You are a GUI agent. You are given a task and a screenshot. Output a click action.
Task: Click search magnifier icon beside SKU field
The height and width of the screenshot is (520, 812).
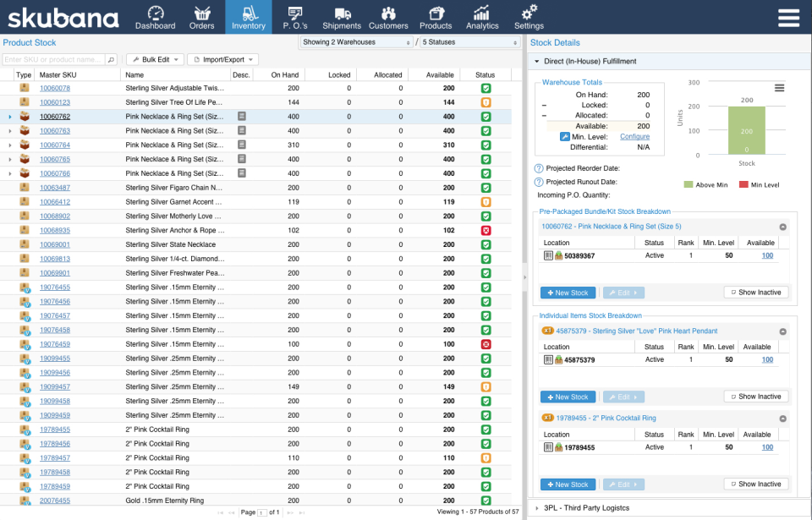pyautogui.click(x=111, y=59)
